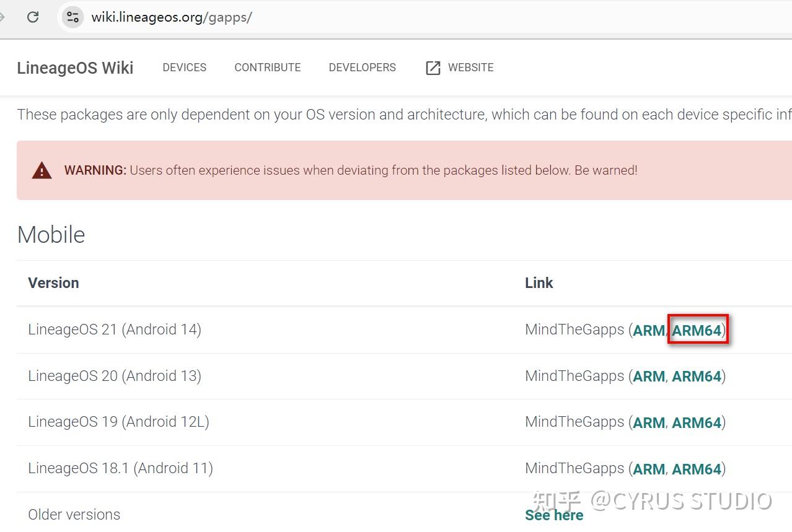Viewport: 792px width, 532px height.
Task: Choose ARM link for LineageOS 19
Action: click(648, 422)
